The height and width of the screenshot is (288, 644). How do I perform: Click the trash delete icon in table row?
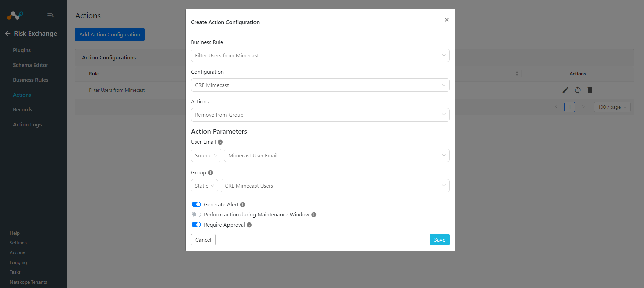(590, 90)
